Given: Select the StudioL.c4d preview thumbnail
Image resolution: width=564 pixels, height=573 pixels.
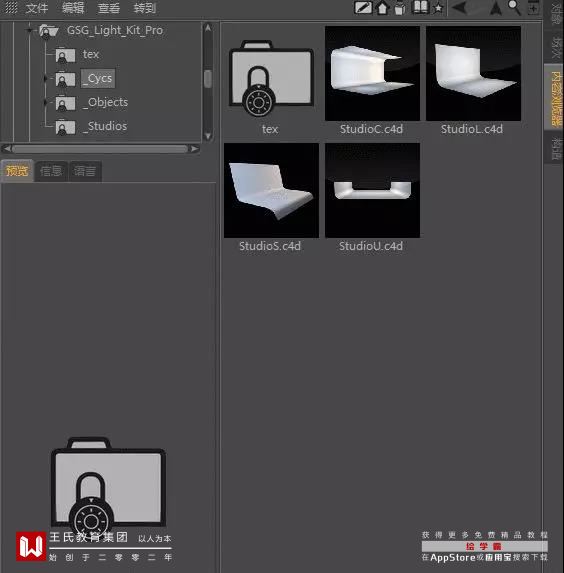Looking at the screenshot, I should (473, 73).
